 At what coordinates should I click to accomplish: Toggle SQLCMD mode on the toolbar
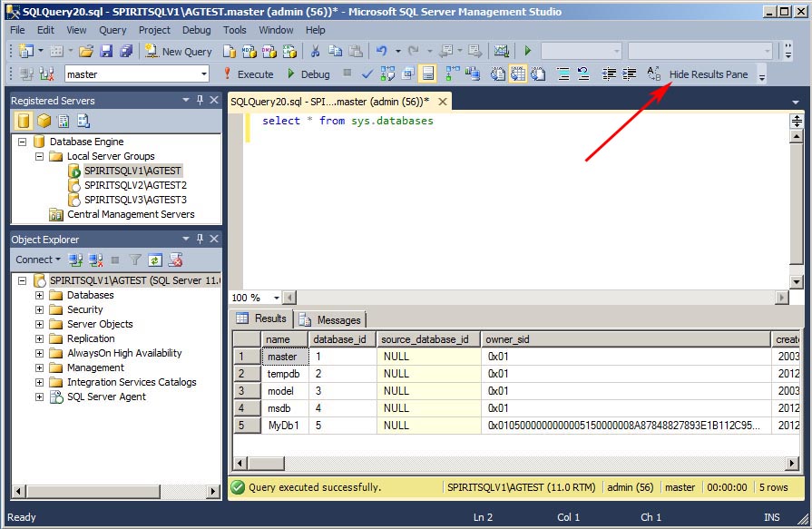(426, 73)
